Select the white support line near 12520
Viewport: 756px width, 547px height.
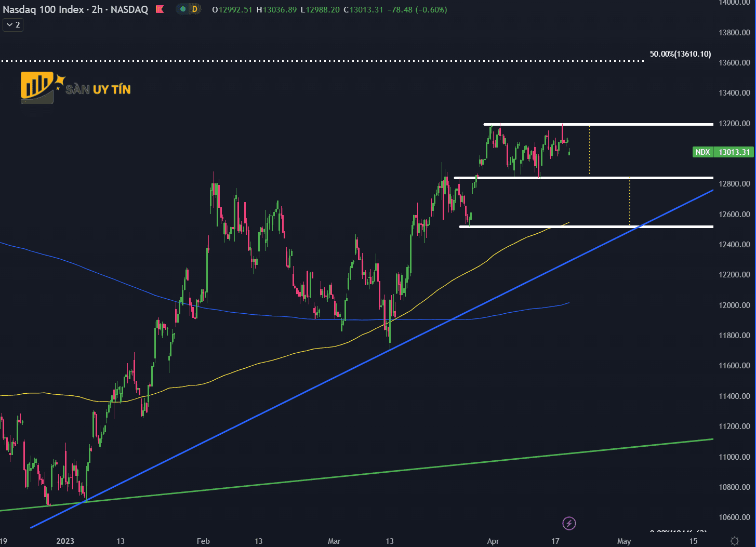[x=586, y=226]
